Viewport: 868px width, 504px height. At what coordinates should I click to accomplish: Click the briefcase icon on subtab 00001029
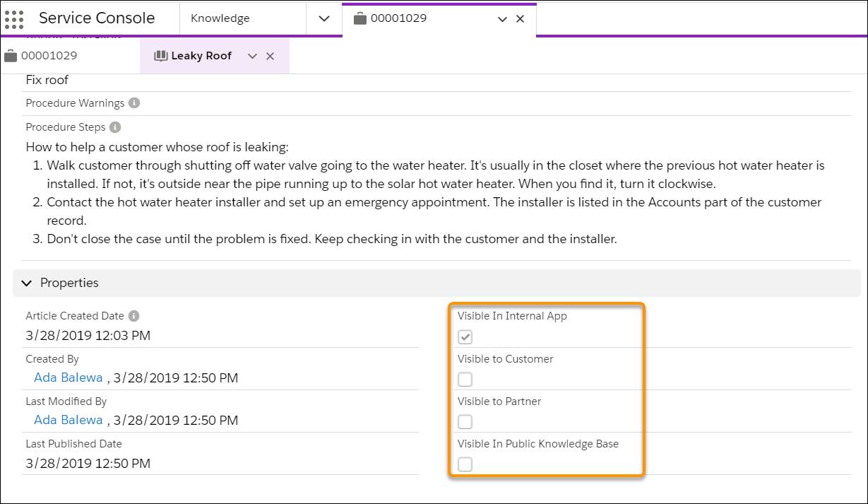coord(11,56)
